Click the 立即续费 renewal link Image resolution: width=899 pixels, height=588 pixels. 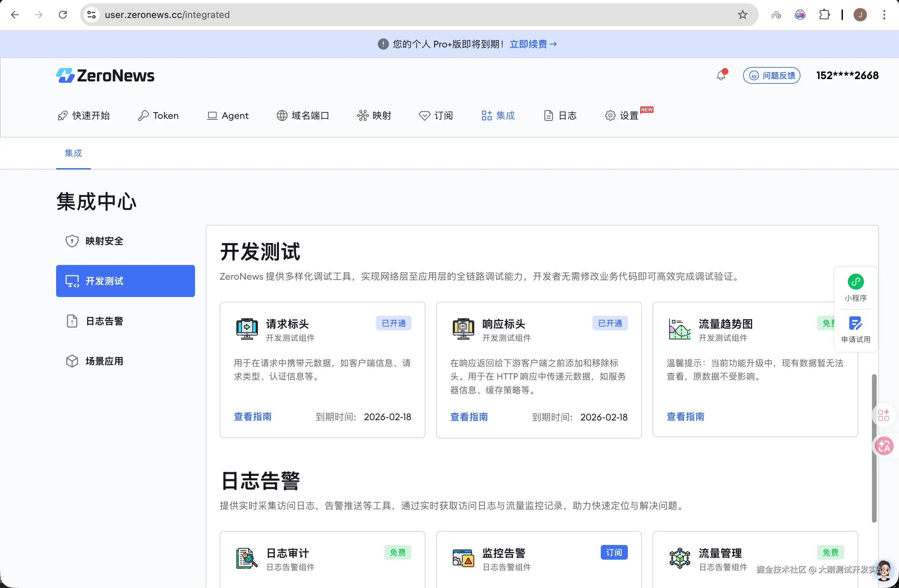533,44
